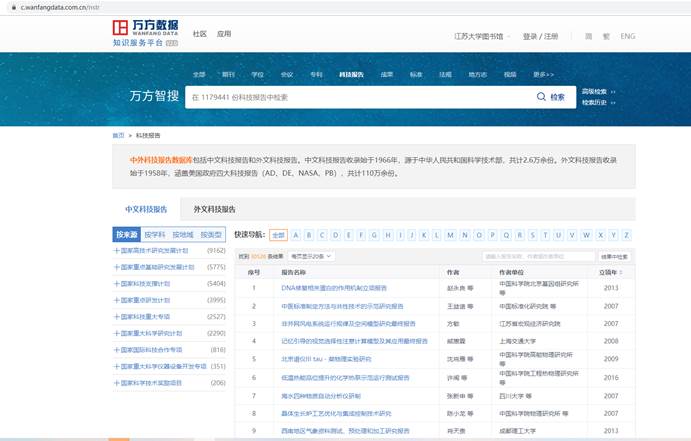Filter the quick navigation by letter S

(533, 235)
